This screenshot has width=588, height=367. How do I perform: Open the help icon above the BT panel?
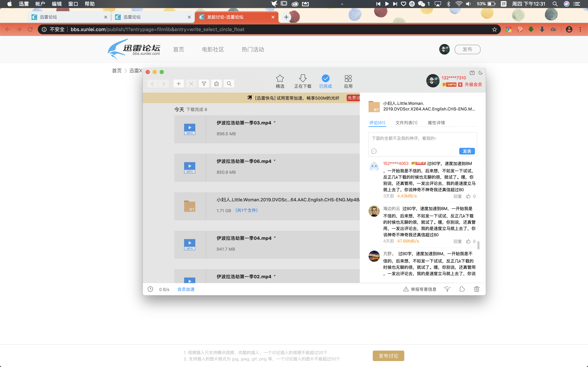coord(472,73)
